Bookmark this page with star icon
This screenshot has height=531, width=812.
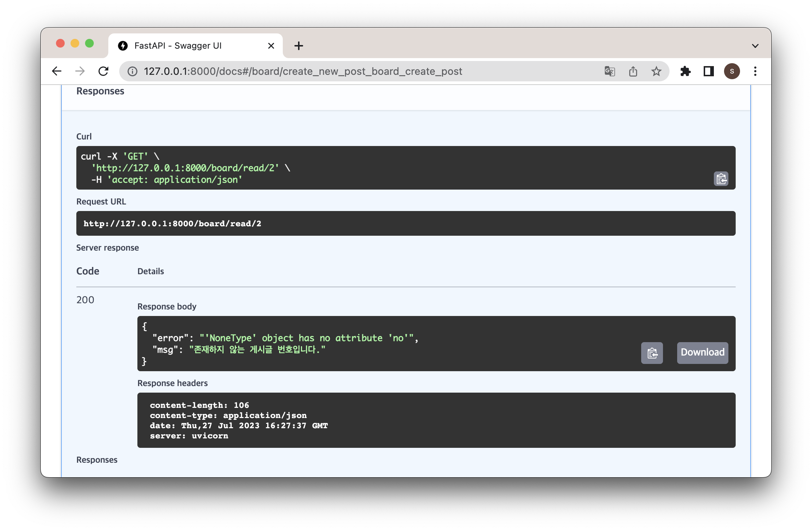point(656,71)
